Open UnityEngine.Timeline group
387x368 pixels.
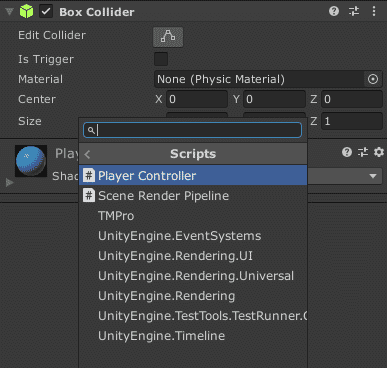(193, 336)
